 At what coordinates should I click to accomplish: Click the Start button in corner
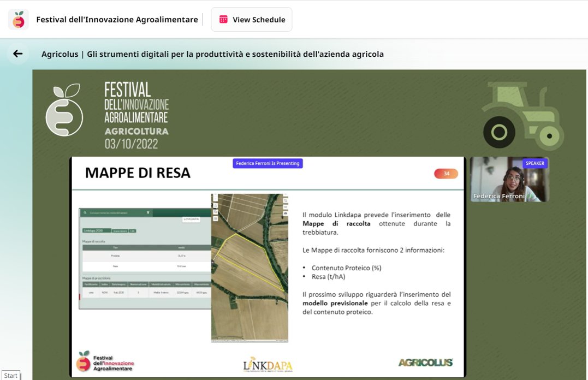pyautogui.click(x=11, y=376)
